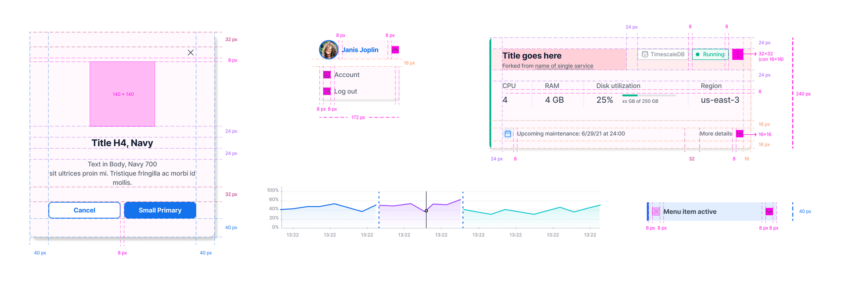Screen dimensions: 868x289
Task: Close the modal with the X icon
Action: pos(191,52)
